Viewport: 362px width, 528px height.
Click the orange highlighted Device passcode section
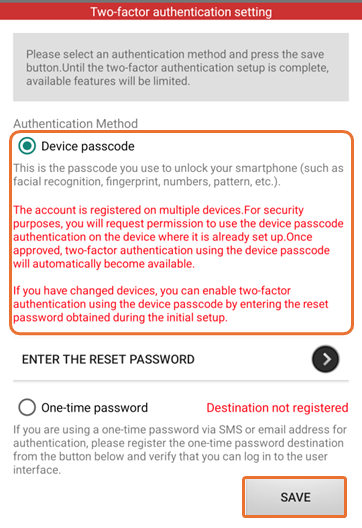(x=181, y=233)
